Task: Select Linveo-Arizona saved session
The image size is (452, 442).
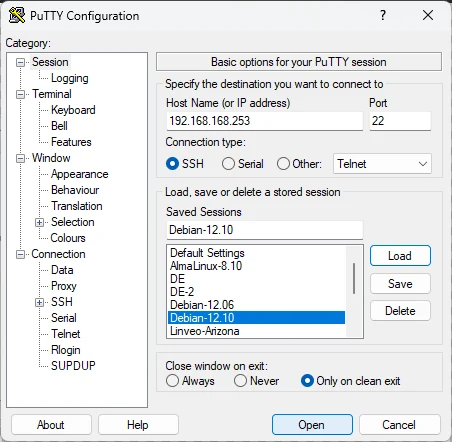Action: 257,331
